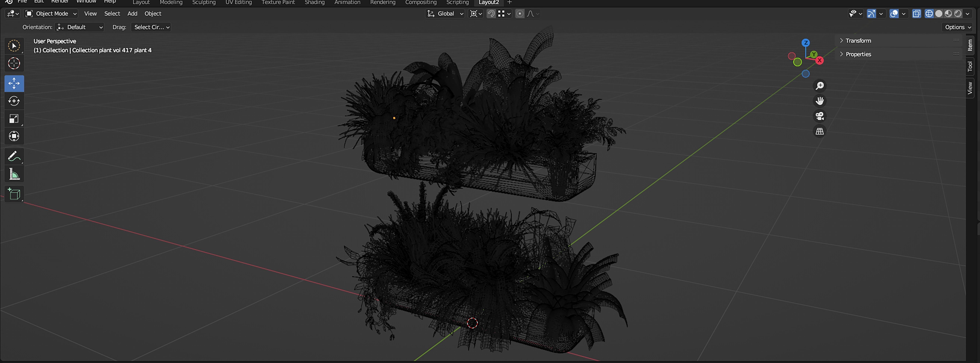Screen dimensions: 980x363
Task: Toggle proportional editing
Action: pyautogui.click(x=519, y=14)
